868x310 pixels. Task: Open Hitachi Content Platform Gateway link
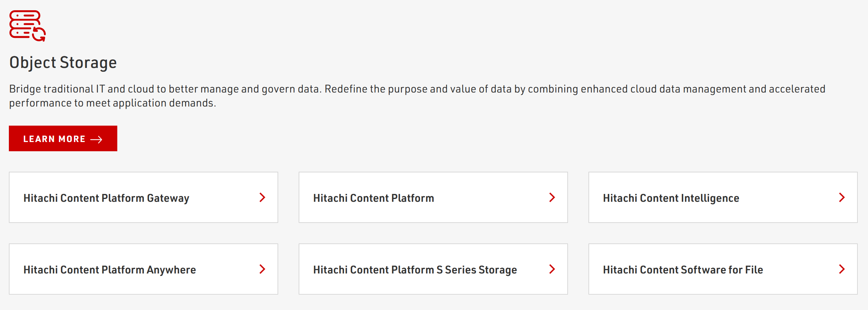point(144,197)
